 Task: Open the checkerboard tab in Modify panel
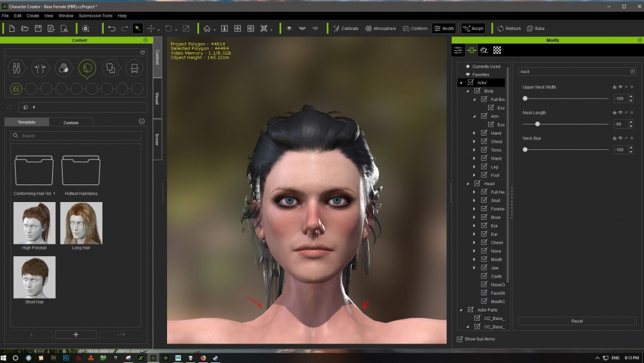(x=497, y=50)
